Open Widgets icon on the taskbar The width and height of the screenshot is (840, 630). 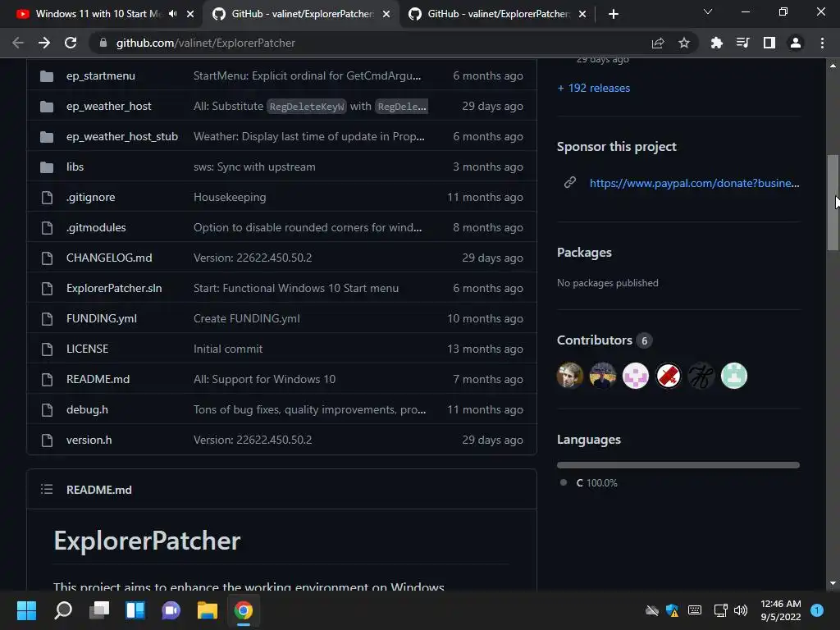pyautogui.click(x=135, y=610)
